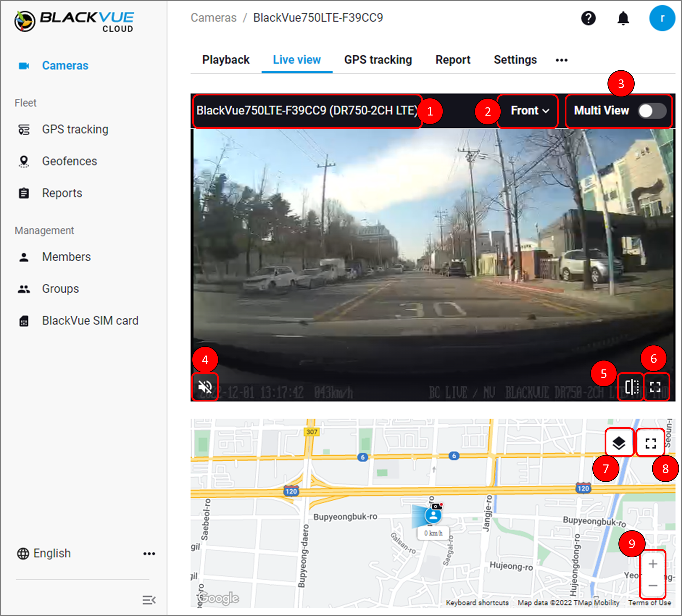
Task: Open the map Terms of Use link
Action: [x=649, y=603]
